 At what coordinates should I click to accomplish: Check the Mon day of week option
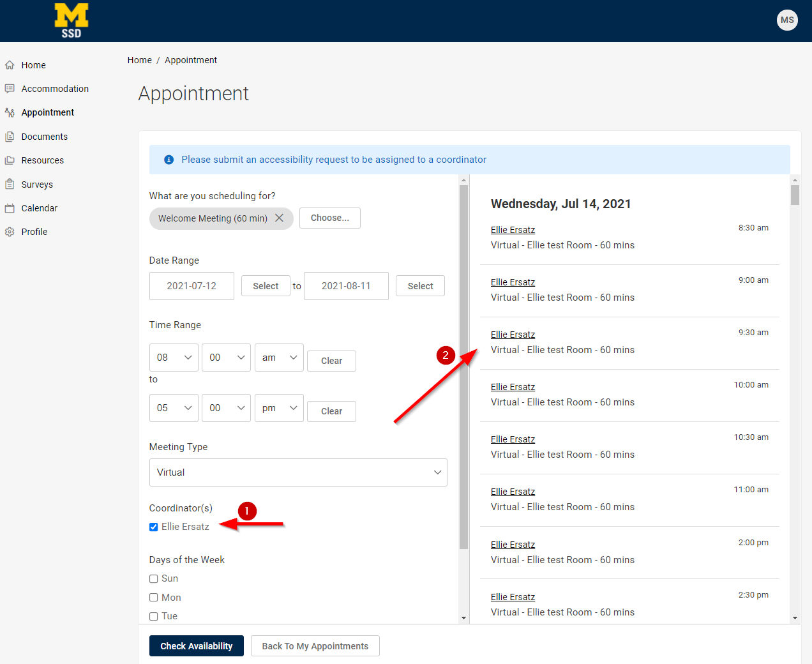point(153,597)
